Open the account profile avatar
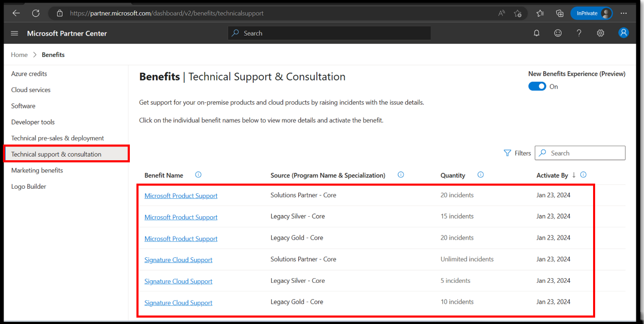Viewport: 644px width, 324px height. [x=624, y=33]
